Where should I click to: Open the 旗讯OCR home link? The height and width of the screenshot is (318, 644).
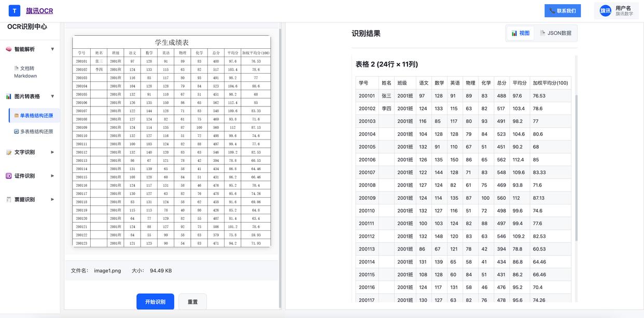(x=39, y=10)
